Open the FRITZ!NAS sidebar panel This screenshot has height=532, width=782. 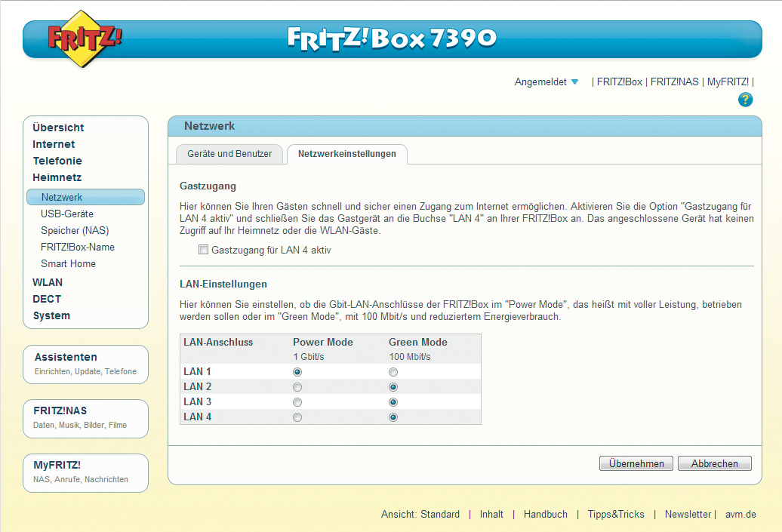tap(86, 419)
